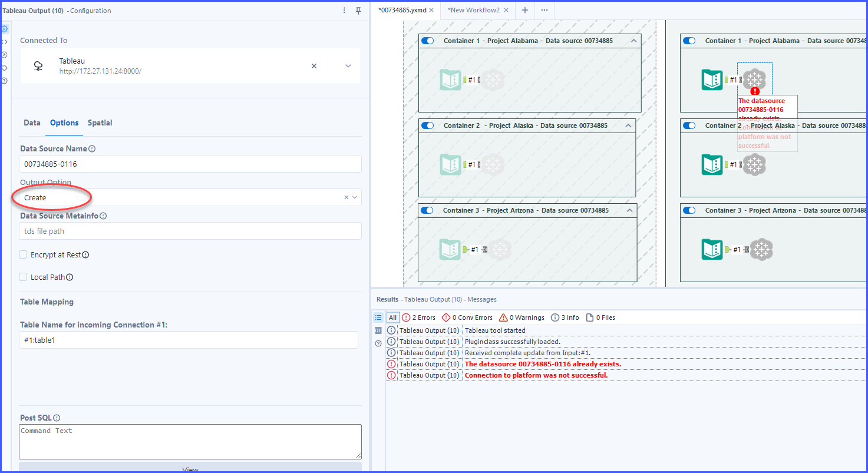Filter Results by 0 Files

coord(600,317)
